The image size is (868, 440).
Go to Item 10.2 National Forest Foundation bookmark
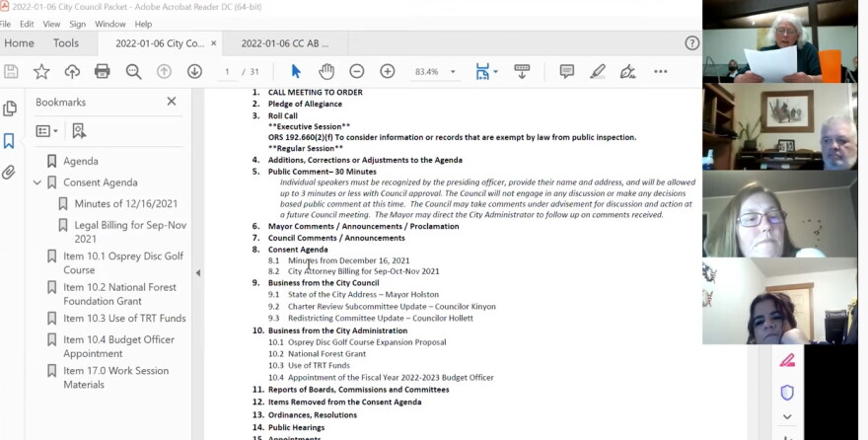click(x=119, y=294)
